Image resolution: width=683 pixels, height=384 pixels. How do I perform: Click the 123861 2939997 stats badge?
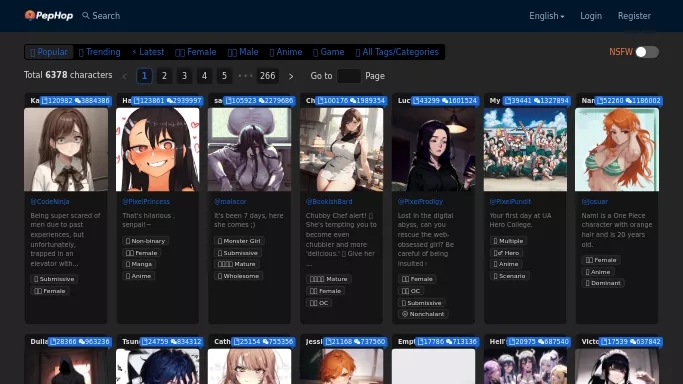(x=168, y=101)
